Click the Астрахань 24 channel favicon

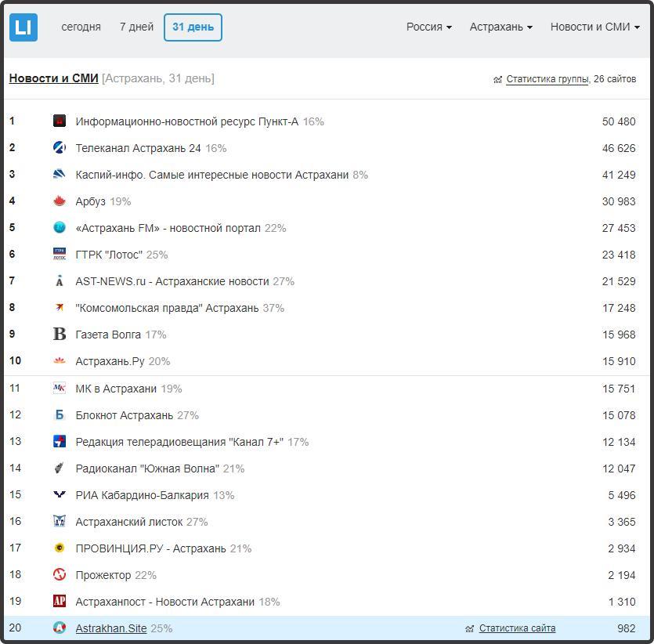(x=60, y=147)
